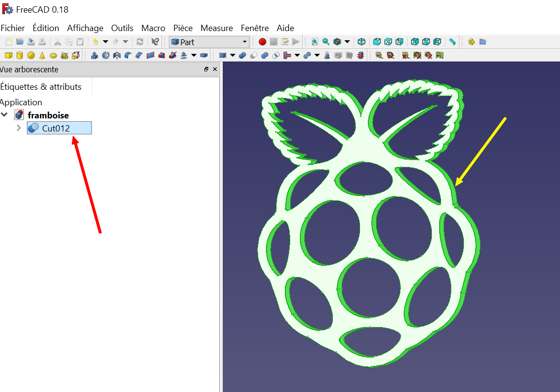560x392 pixels.
Task: Select the Revolve tool icon
Action: tap(106, 55)
